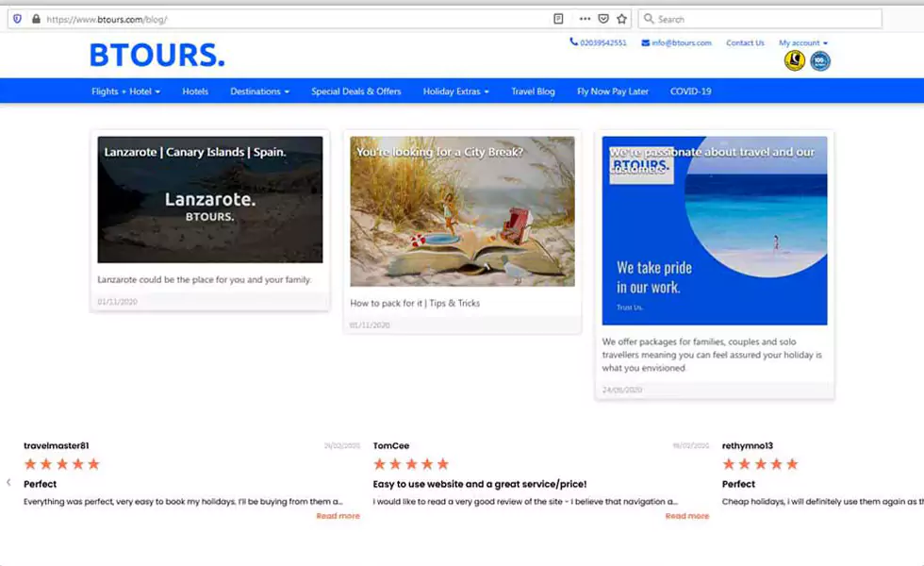The height and width of the screenshot is (566, 924).
Task: Read more of travelmaster81's review
Action: [x=338, y=516]
